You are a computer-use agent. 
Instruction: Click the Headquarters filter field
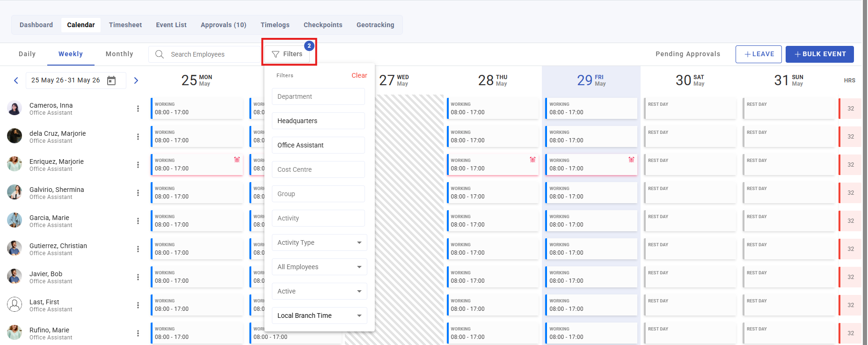point(318,121)
